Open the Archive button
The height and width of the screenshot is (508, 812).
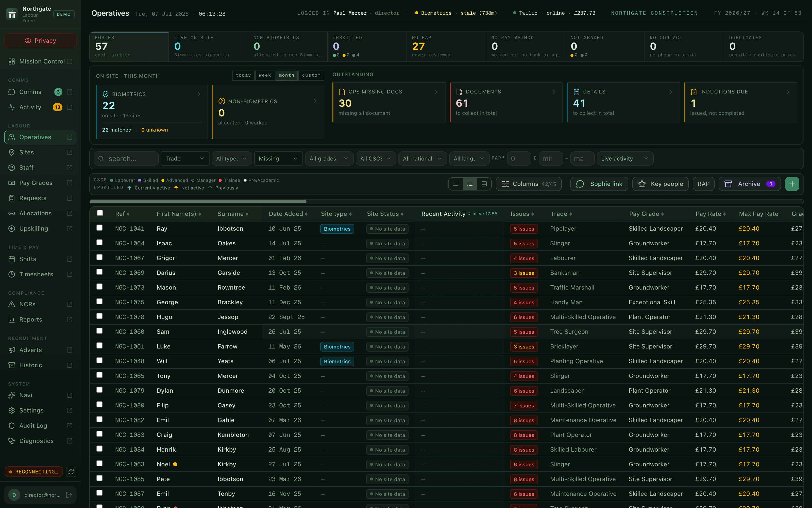click(x=750, y=184)
